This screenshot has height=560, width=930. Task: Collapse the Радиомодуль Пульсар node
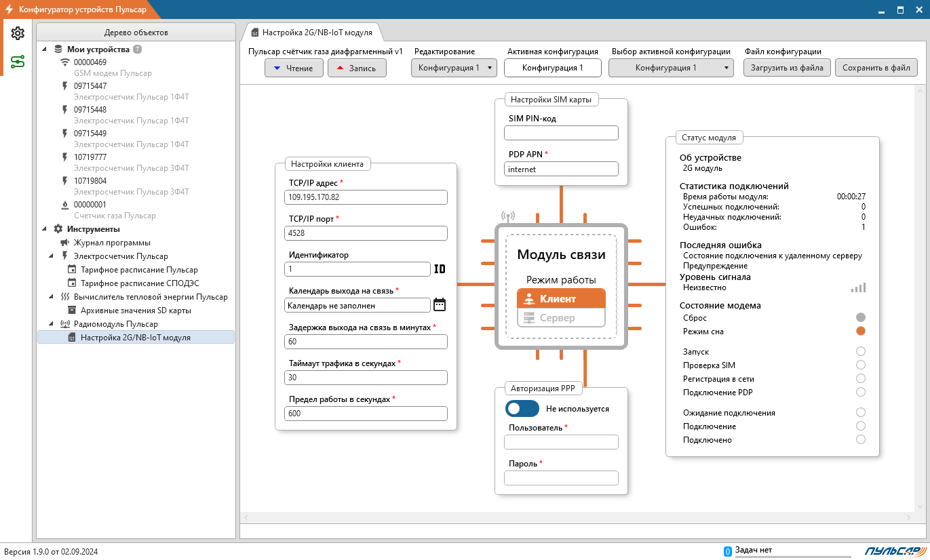[x=52, y=324]
